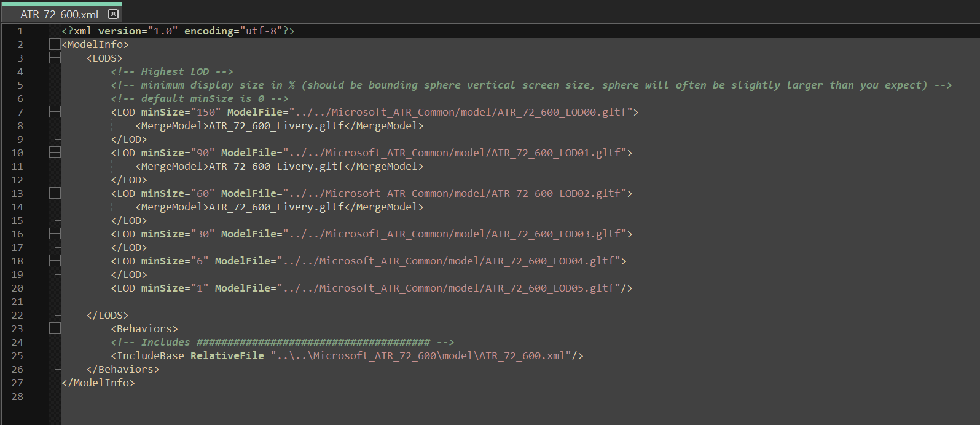
Task: Click line number 20 in the gutter
Action: tap(17, 288)
